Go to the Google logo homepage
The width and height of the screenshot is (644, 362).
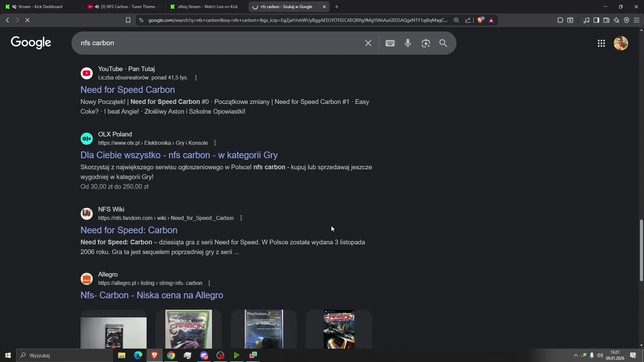(x=31, y=43)
